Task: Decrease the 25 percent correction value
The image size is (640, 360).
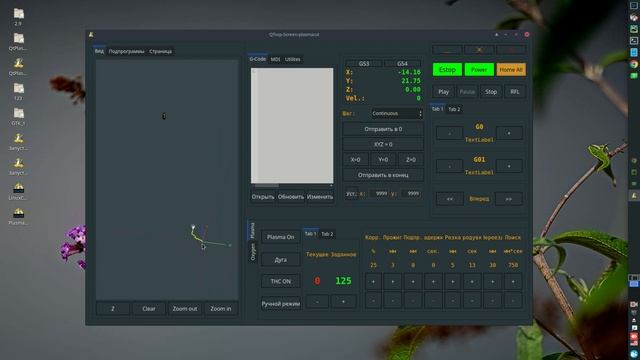Action: coord(373,301)
